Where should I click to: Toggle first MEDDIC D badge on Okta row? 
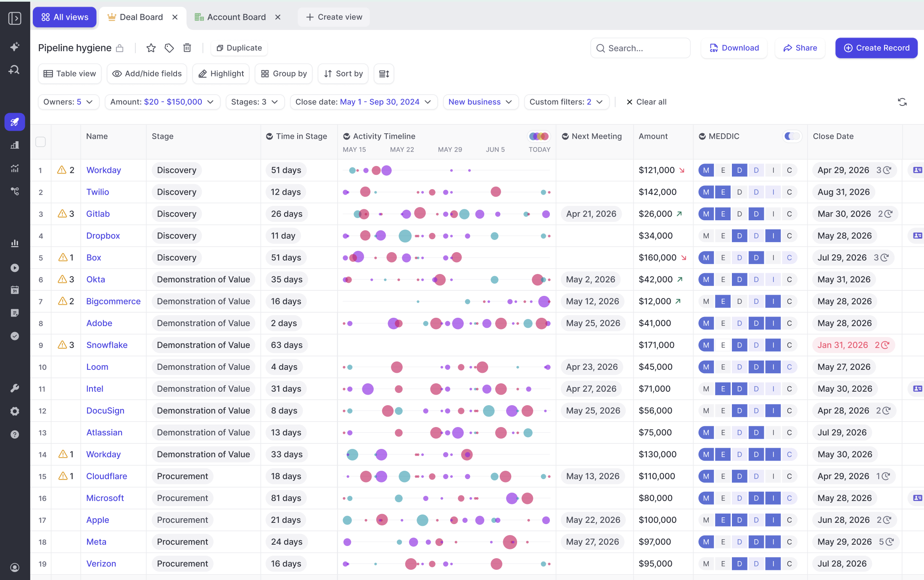click(x=739, y=279)
